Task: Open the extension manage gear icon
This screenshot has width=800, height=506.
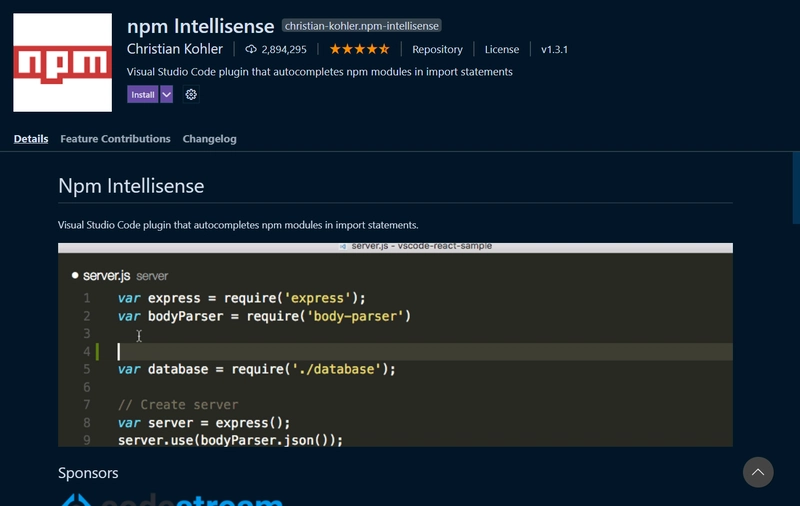Action: (x=191, y=94)
